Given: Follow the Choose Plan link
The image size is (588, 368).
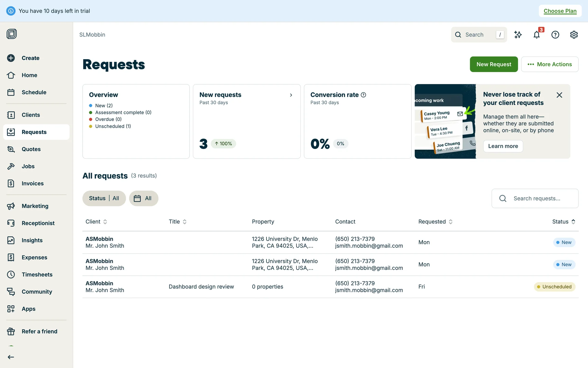Looking at the screenshot, I should click(560, 11).
